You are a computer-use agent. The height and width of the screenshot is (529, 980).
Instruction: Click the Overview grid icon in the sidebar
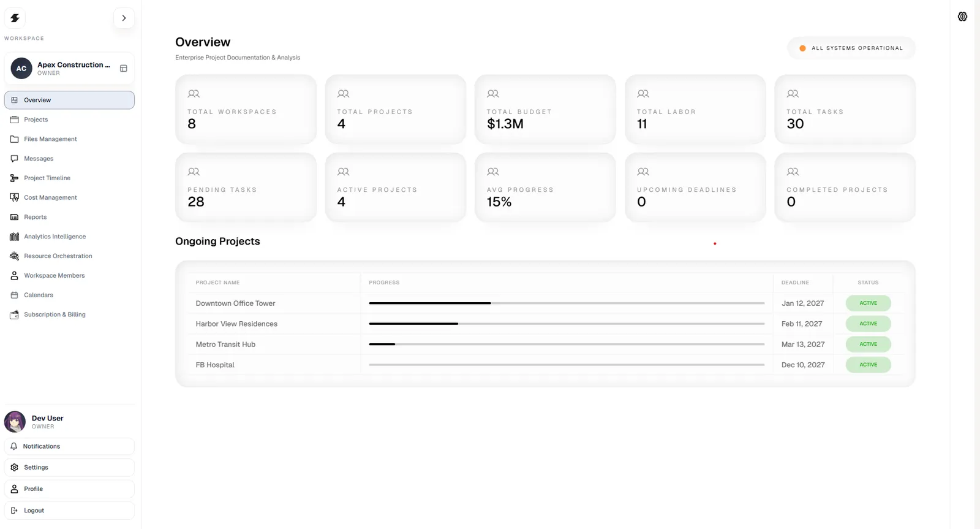pos(14,100)
